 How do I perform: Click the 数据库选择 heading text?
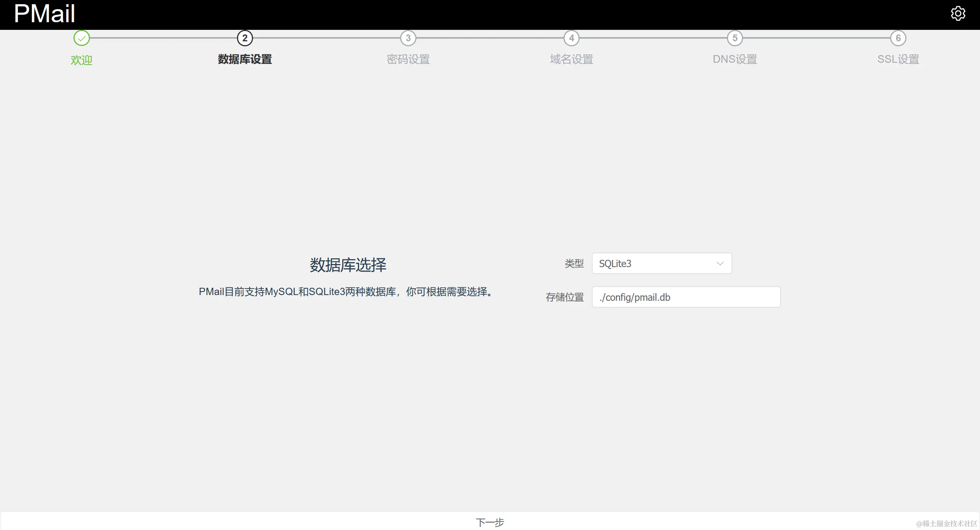(348, 265)
